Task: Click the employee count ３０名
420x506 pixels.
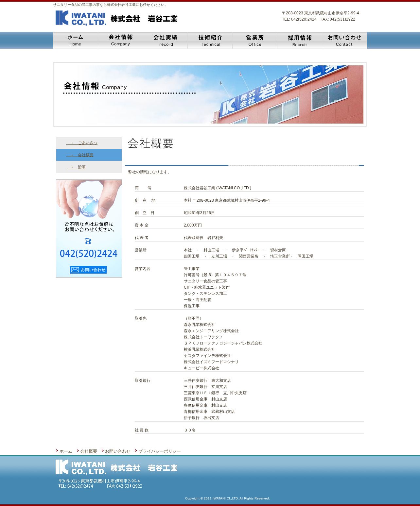Action: tap(190, 430)
